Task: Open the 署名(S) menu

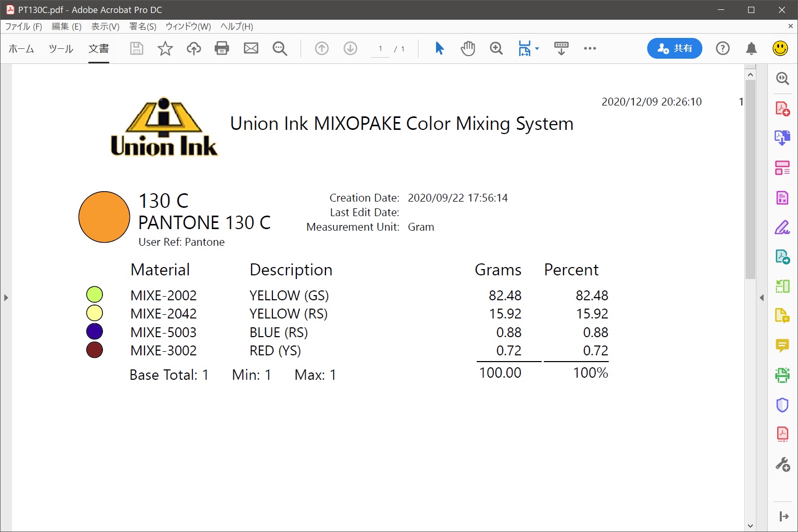Action: 143,26
